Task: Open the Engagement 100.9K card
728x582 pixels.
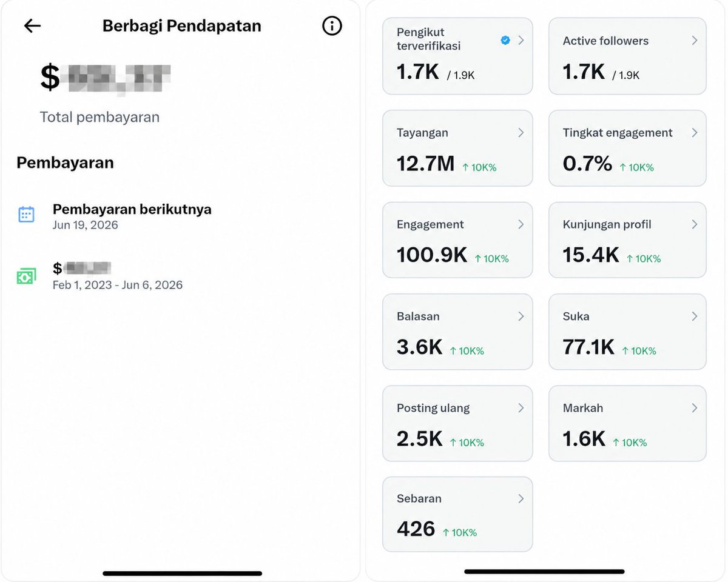Action: pos(457,240)
